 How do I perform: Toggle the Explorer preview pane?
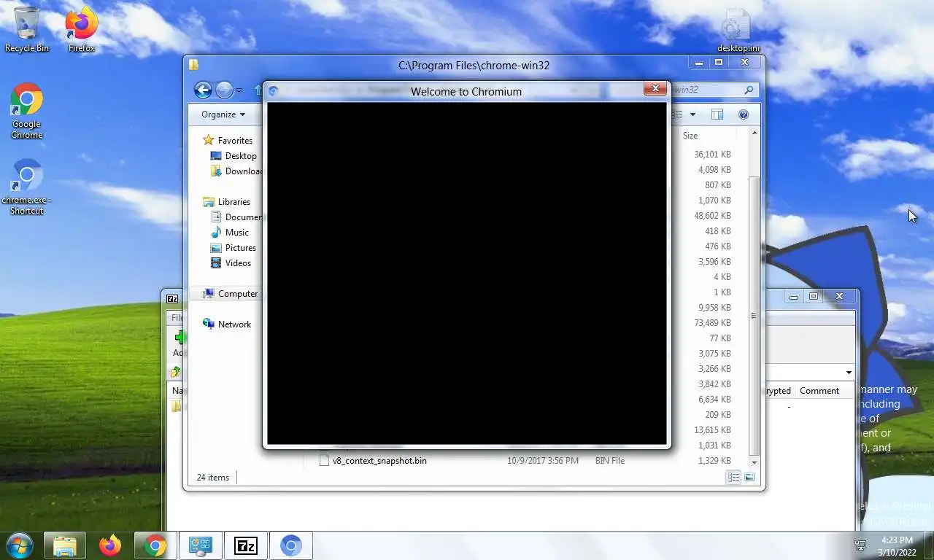coord(717,114)
